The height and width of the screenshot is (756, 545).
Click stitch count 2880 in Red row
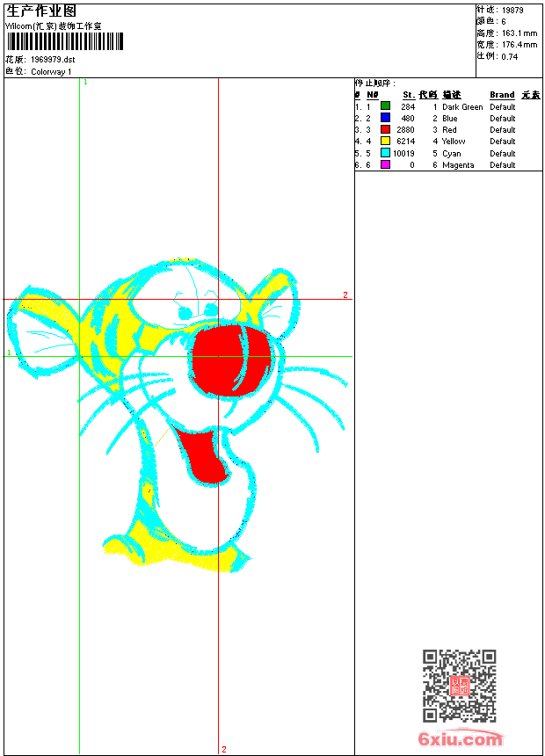405,130
